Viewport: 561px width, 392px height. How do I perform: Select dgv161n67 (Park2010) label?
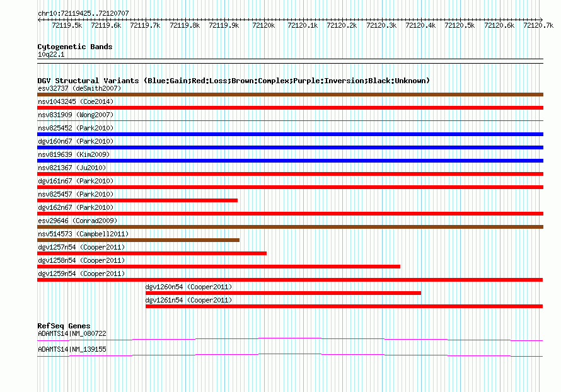tap(76, 181)
